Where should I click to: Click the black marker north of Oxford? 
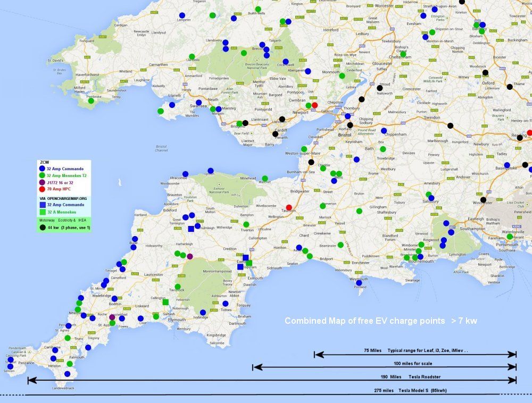point(485,72)
